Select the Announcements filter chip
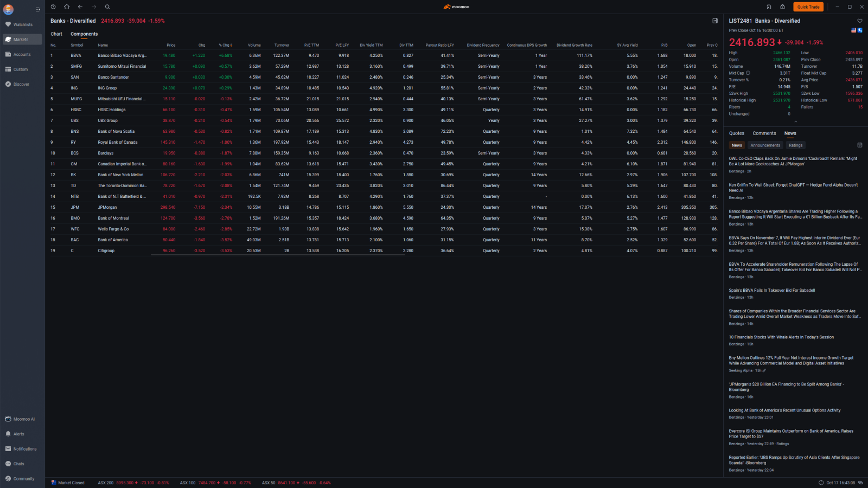The height and width of the screenshot is (488, 868). point(765,145)
